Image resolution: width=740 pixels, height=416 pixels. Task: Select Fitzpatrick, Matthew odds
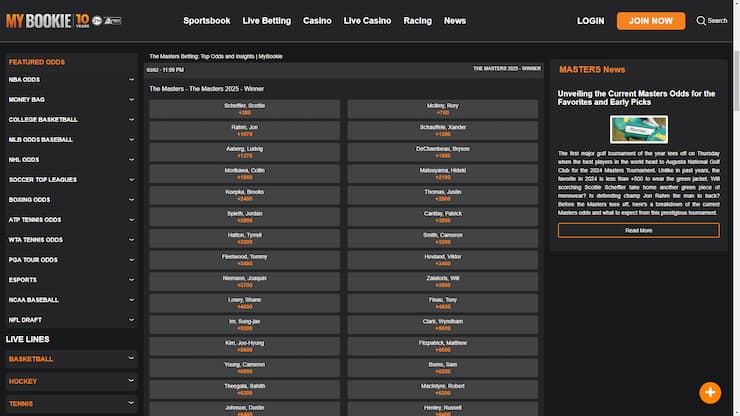pyautogui.click(x=443, y=346)
